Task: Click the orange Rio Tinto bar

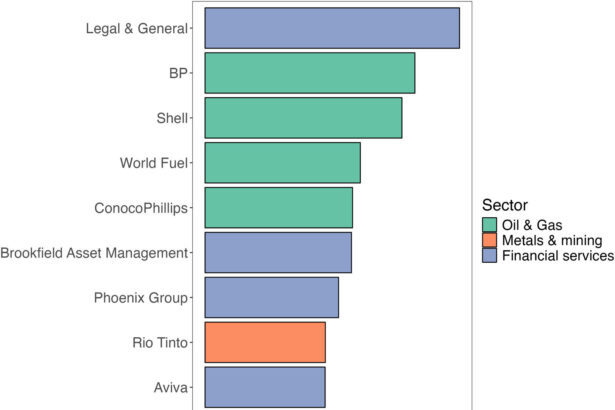Action: 265,342
